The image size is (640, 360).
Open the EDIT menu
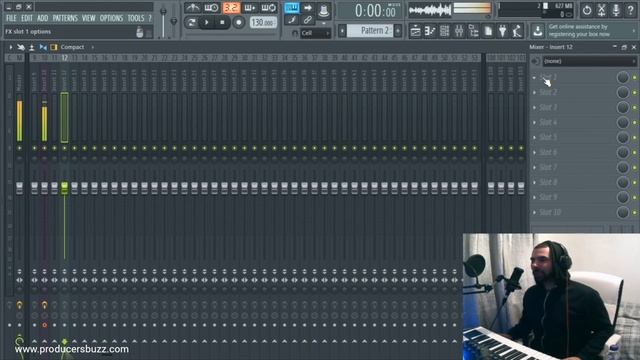27,18
